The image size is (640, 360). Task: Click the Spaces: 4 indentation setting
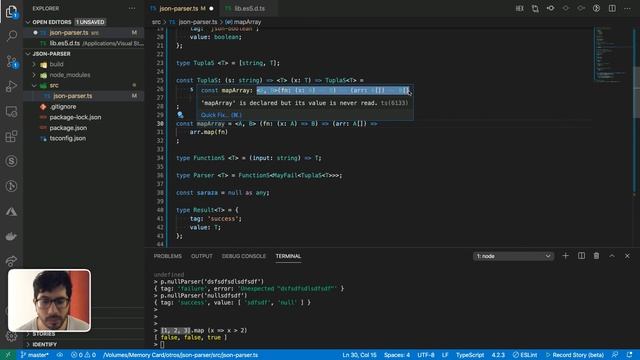tap(397, 355)
